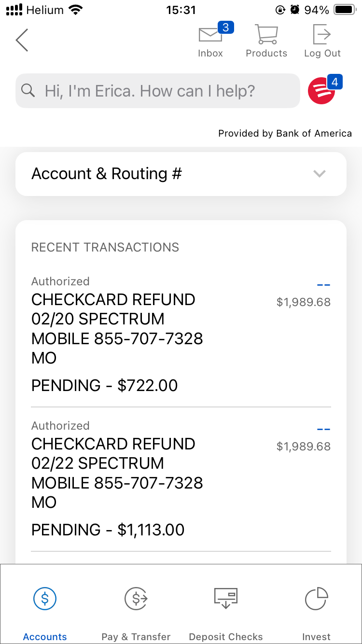Tap the Deposit Checks icon

tap(226, 599)
